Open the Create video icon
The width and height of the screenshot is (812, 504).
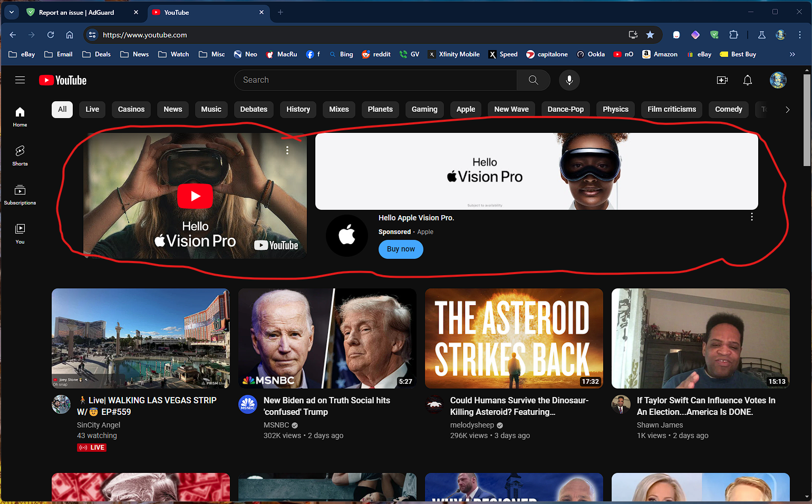722,80
